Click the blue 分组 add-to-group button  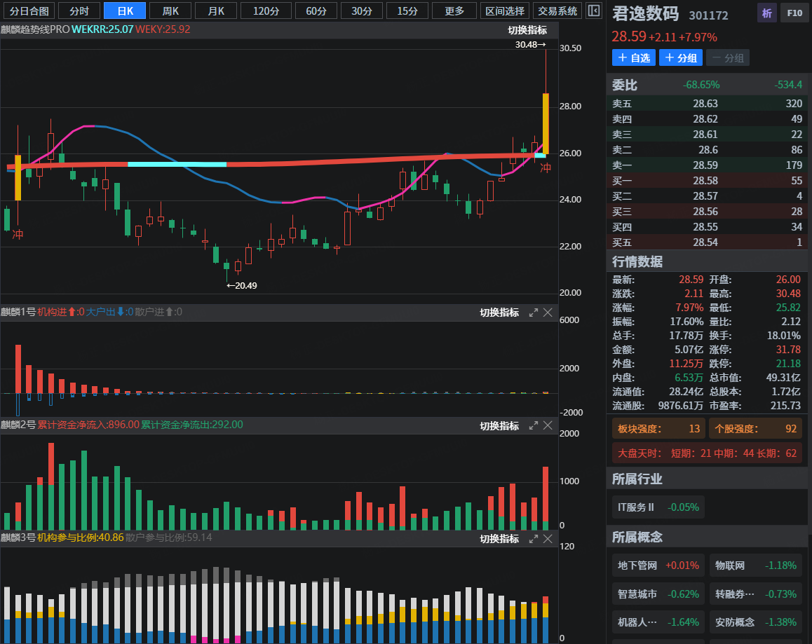point(681,57)
